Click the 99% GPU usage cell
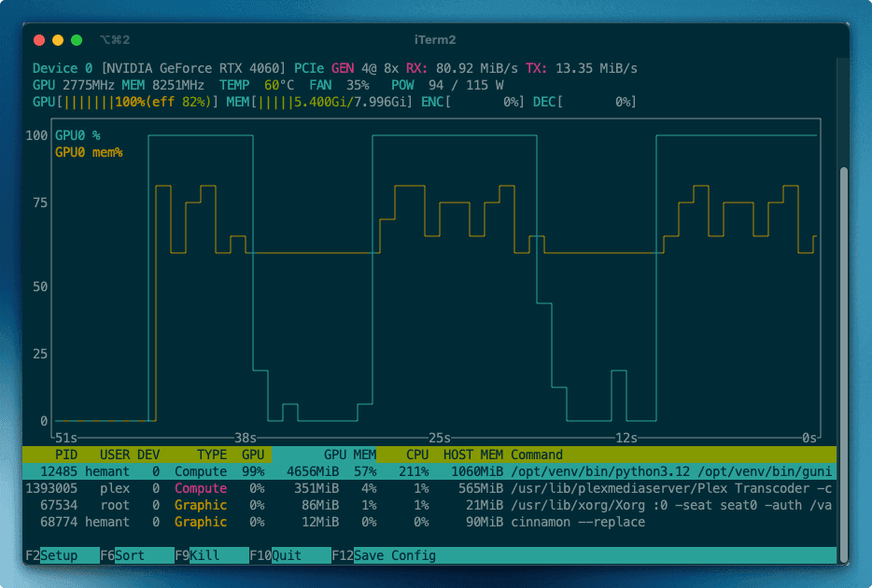Viewport: 872px width, 588px height. (253, 471)
